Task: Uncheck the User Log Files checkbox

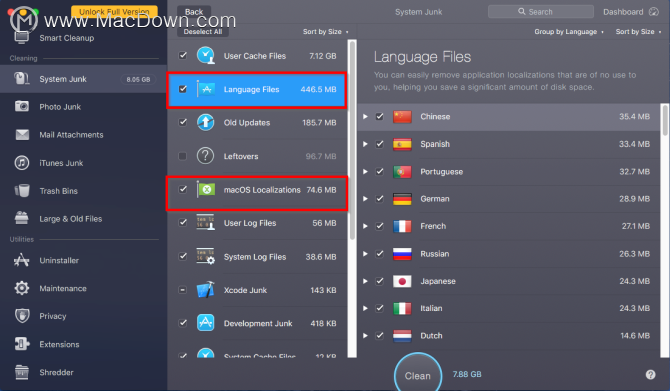Action: 183,222
